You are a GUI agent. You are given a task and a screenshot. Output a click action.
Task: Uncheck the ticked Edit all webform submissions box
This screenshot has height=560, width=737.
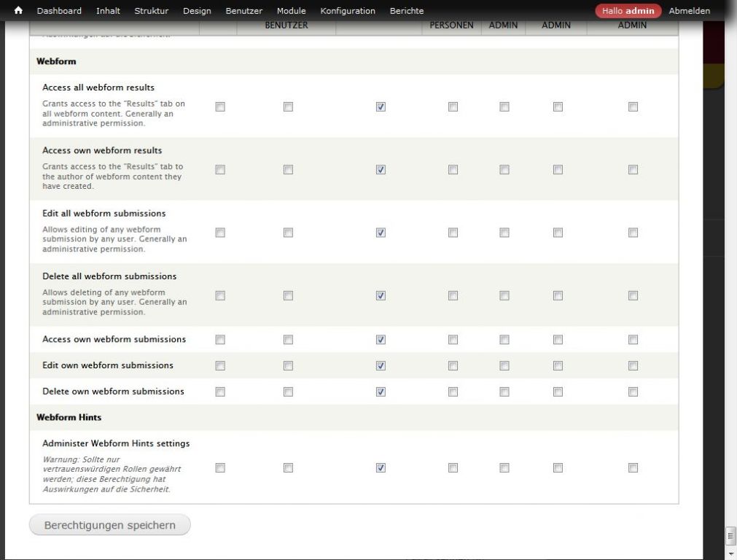click(381, 233)
